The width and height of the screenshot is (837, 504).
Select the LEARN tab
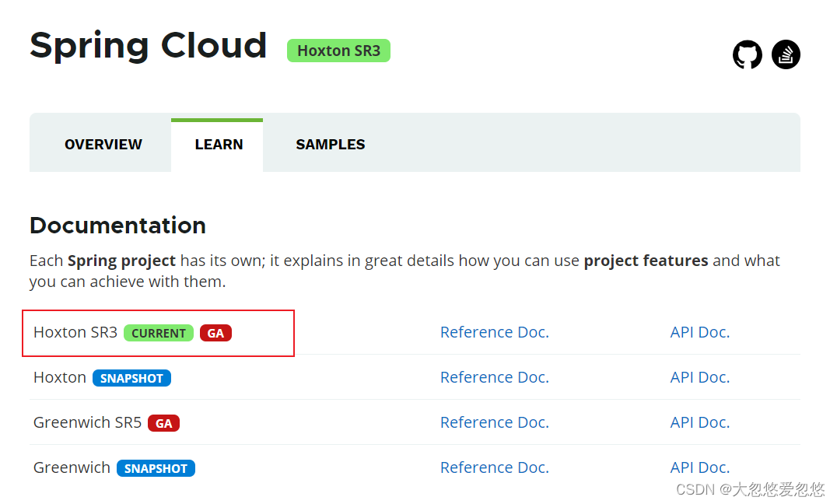219,145
